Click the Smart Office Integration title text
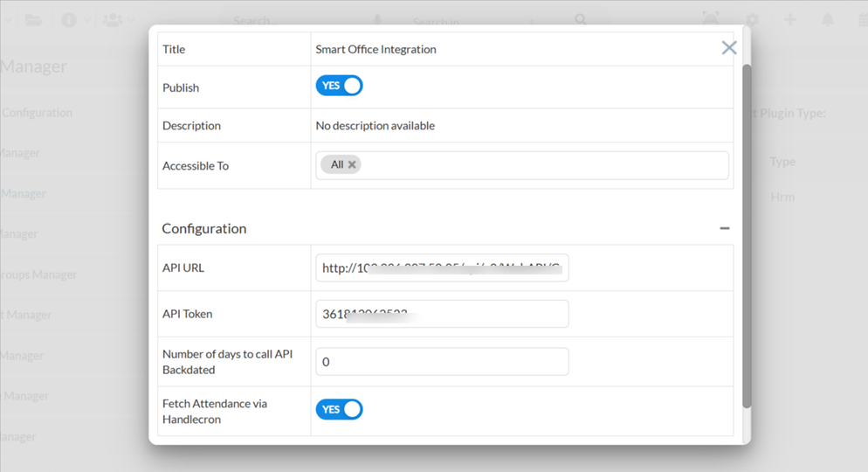The image size is (868, 472). [x=375, y=49]
